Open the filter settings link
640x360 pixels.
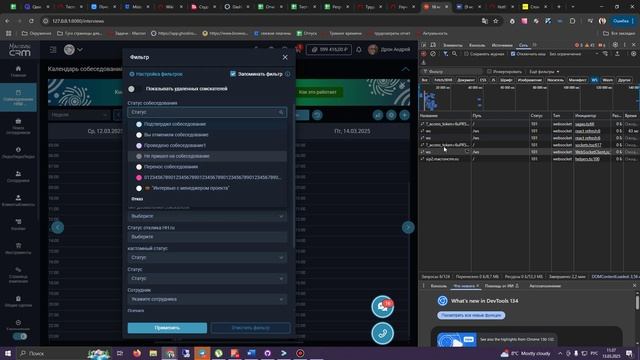point(156,74)
